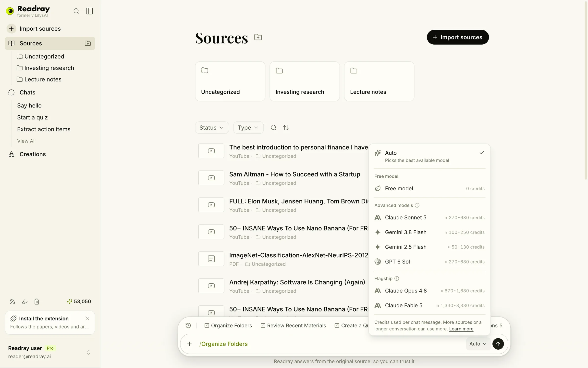Expand the Readray user account switcher
This screenshot has height=368, width=588.
(89, 352)
